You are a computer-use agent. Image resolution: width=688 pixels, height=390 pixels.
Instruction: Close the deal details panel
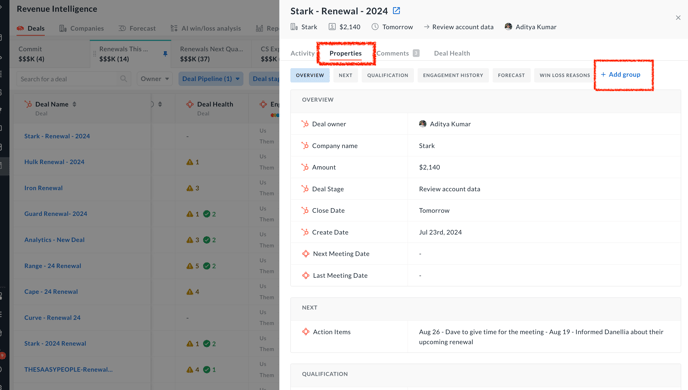678,18
